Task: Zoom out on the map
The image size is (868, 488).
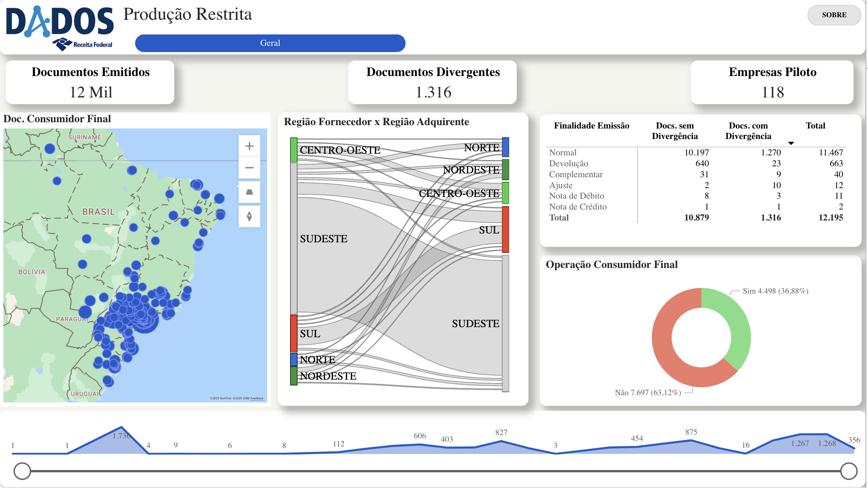Action: coord(249,168)
